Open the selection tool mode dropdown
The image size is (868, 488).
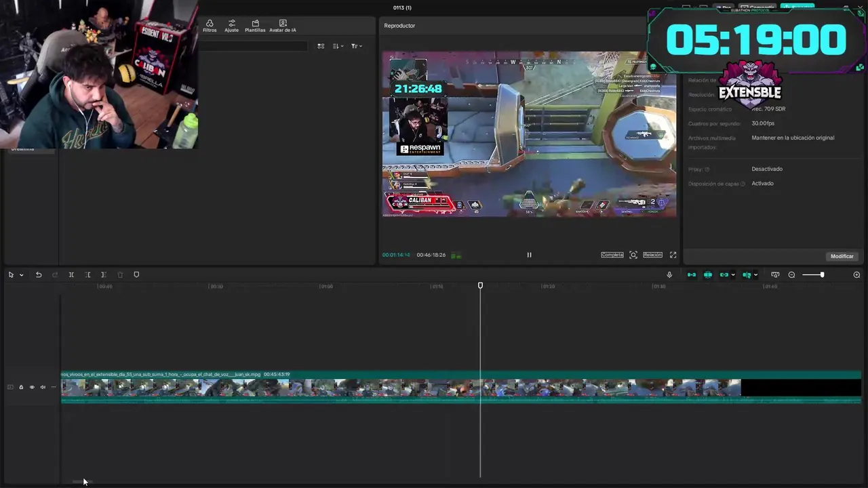pyautogui.click(x=21, y=274)
